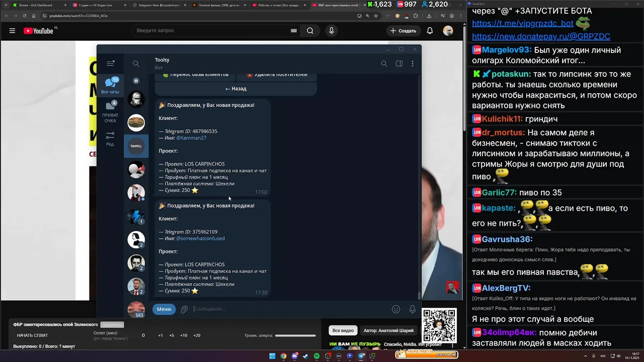Click the browser back arrow

pyautogui.click(x=6, y=16)
